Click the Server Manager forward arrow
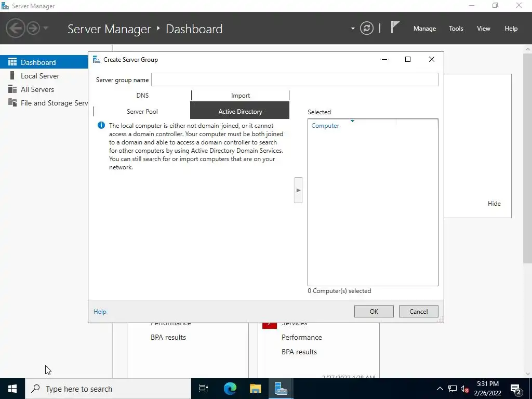This screenshot has height=399, width=532. (x=33, y=28)
